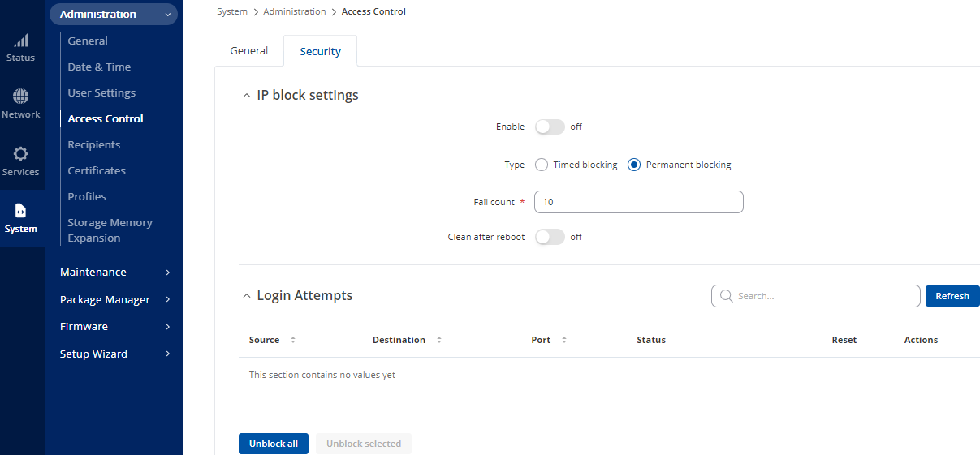Toggle the Clean after reboot switch
The height and width of the screenshot is (455, 980).
tap(550, 237)
